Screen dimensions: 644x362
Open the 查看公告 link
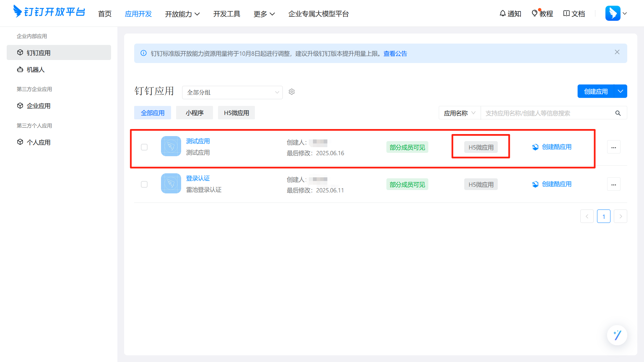coord(395,54)
